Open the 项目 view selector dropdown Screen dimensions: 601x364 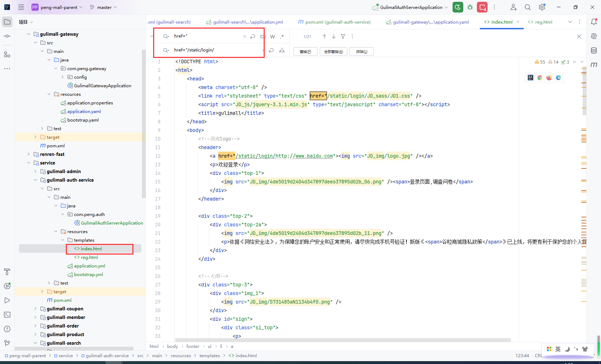[x=26, y=22]
